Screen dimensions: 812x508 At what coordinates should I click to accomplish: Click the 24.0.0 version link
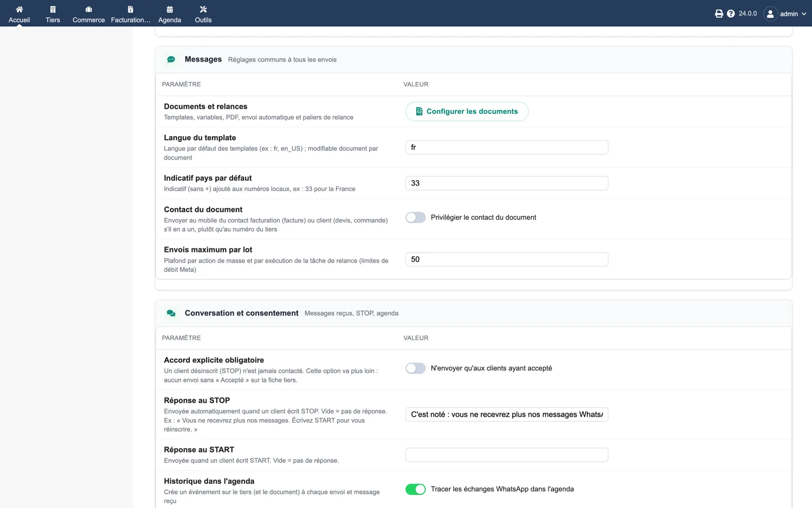[x=748, y=14]
